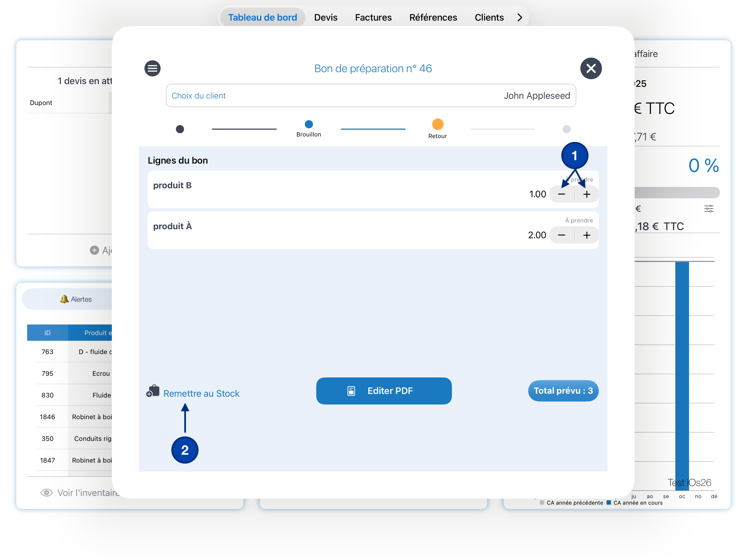Open the hamburger menu in the bon dialog

click(152, 69)
